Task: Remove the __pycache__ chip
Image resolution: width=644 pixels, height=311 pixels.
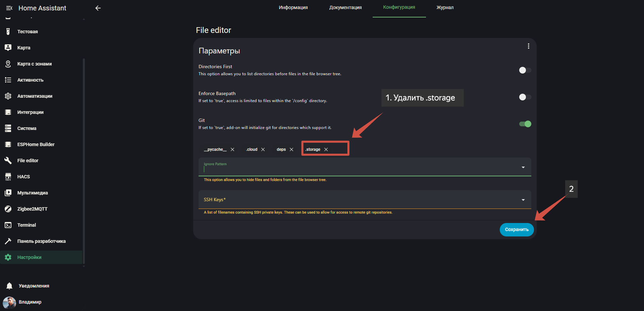Action: [232, 149]
